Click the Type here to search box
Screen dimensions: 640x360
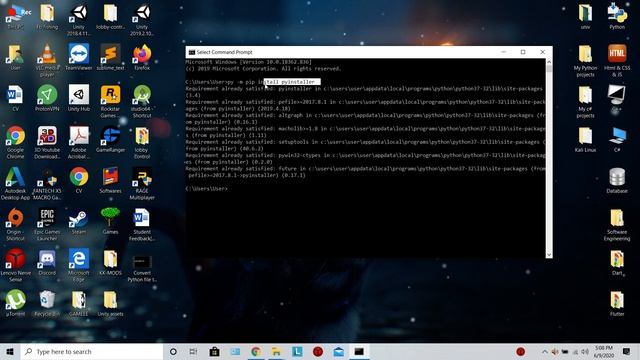pyautogui.click(x=92, y=351)
